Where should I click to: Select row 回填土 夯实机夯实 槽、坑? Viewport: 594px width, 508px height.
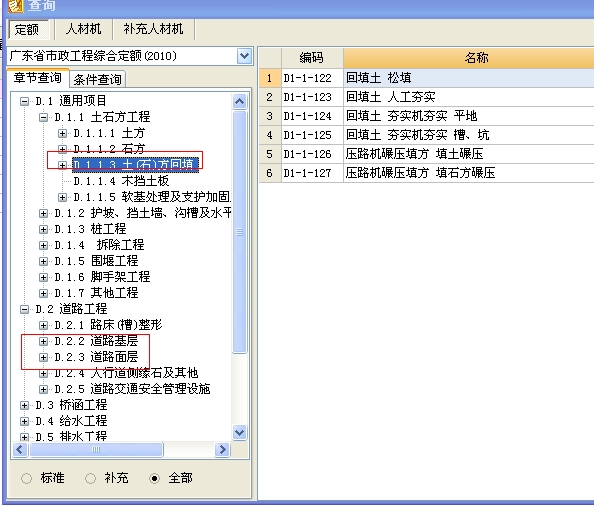pyautogui.click(x=427, y=135)
